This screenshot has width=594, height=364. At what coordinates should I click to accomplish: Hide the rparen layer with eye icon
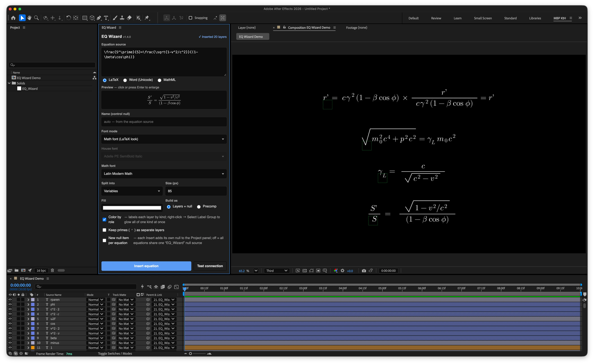click(10, 300)
